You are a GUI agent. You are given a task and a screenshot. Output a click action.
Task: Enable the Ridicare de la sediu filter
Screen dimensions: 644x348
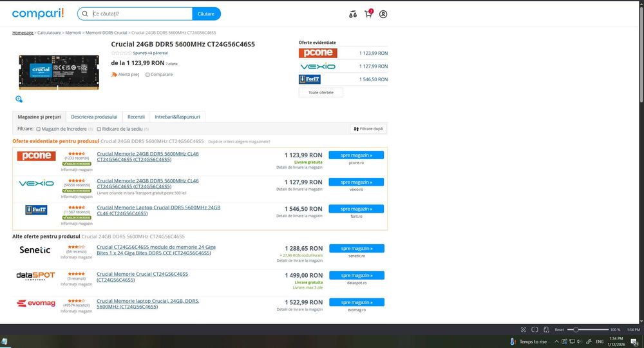pyautogui.click(x=99, y=129)
